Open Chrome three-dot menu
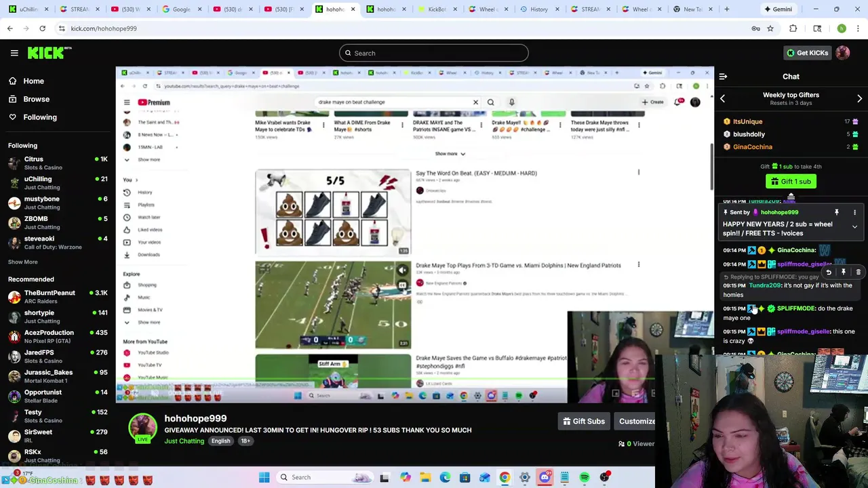Image resolution: width=868 pixels, height=488 pixels. [858, 28]
